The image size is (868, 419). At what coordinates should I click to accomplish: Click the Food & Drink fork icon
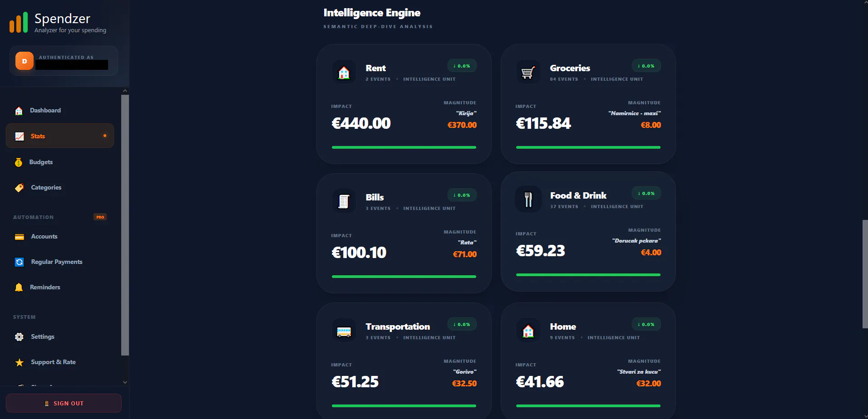click(528, 200)
